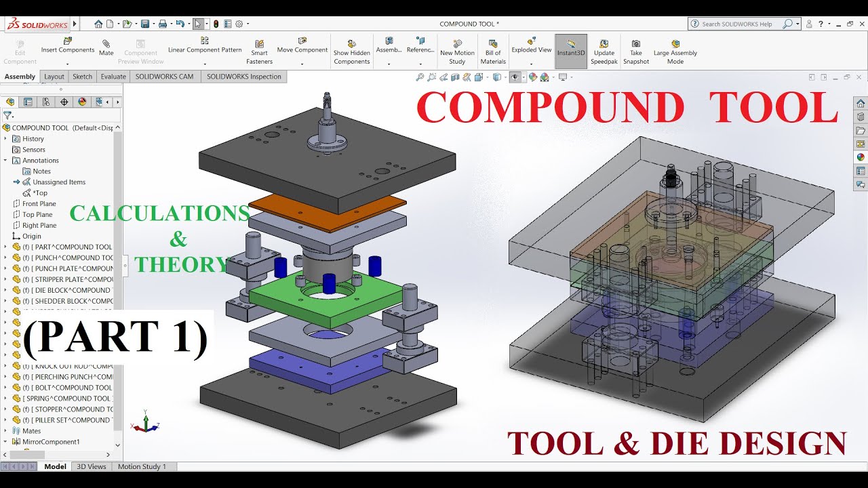Image resolution: width=868 pixels, height=488 pixels.
Task: Click Show Hidden Components
Action: pyautogui.click(x=352, y=52)
